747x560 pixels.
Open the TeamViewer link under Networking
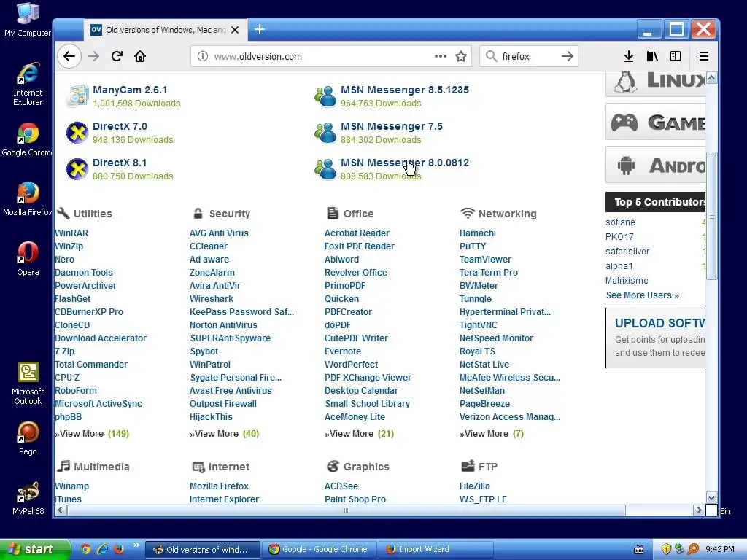point(485,259)
